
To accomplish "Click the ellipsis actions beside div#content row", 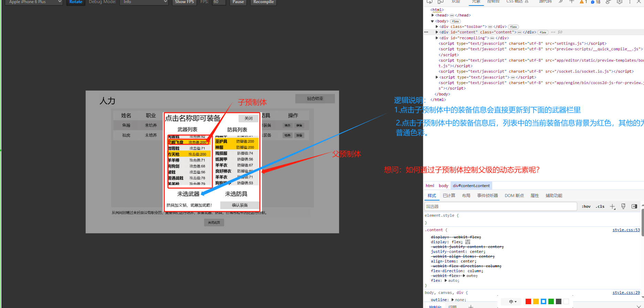I will pos(426,32).
